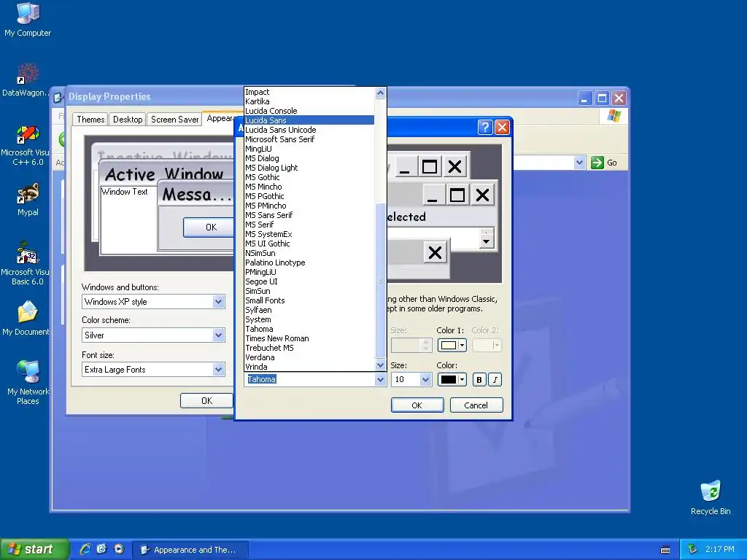Open the DataWagon desktop shortcut
Screen dimensions: 747x560
pos(26,79)
